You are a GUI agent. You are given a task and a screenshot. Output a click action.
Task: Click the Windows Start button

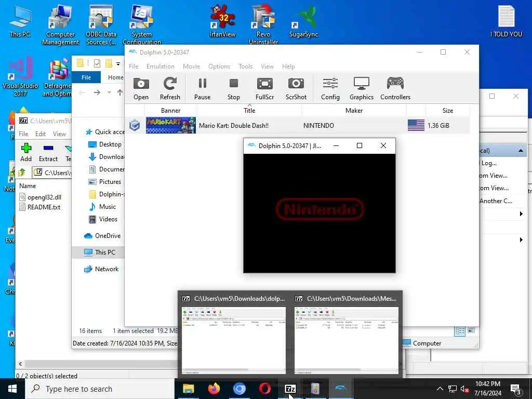pos(12,389)
